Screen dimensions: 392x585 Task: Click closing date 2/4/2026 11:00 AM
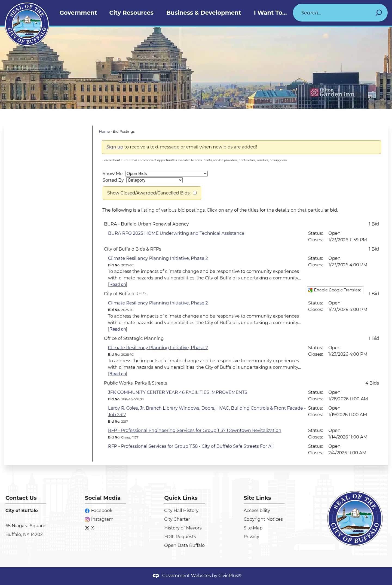point(347,453)
